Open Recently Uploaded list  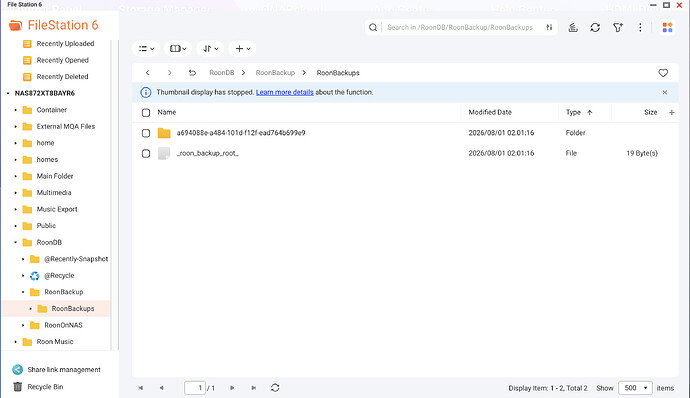click(x=65, y=44)
